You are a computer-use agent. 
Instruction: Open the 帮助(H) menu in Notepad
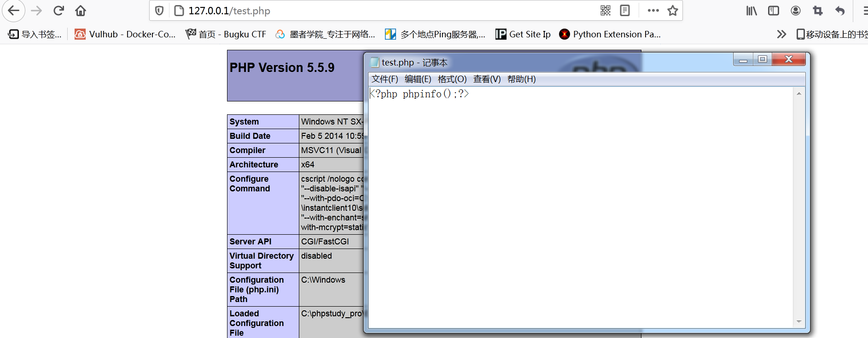coord(521,79)
